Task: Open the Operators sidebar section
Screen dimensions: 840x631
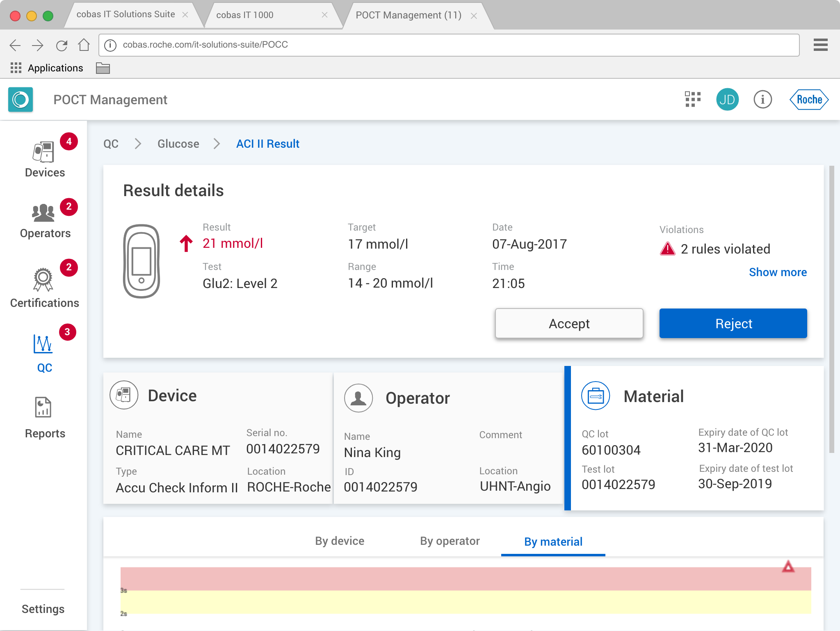Action: (44, 221)
